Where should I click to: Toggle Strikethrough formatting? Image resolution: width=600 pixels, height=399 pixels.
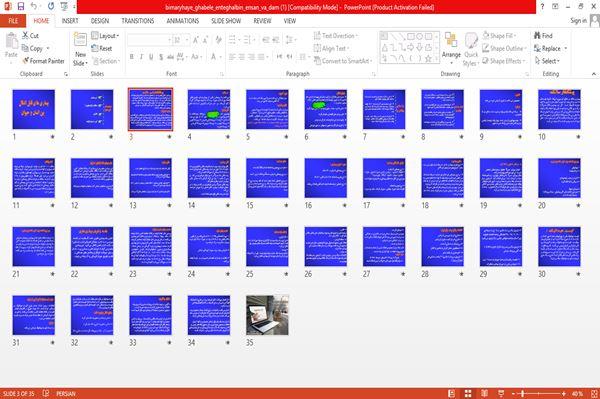click(x=170, y=57)
